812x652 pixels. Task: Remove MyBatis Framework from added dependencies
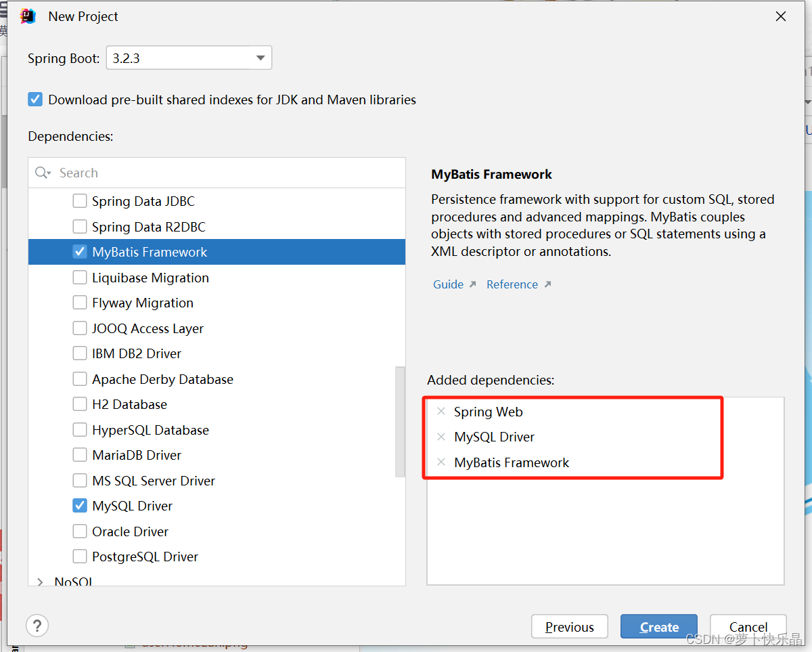tap(441, 462)
